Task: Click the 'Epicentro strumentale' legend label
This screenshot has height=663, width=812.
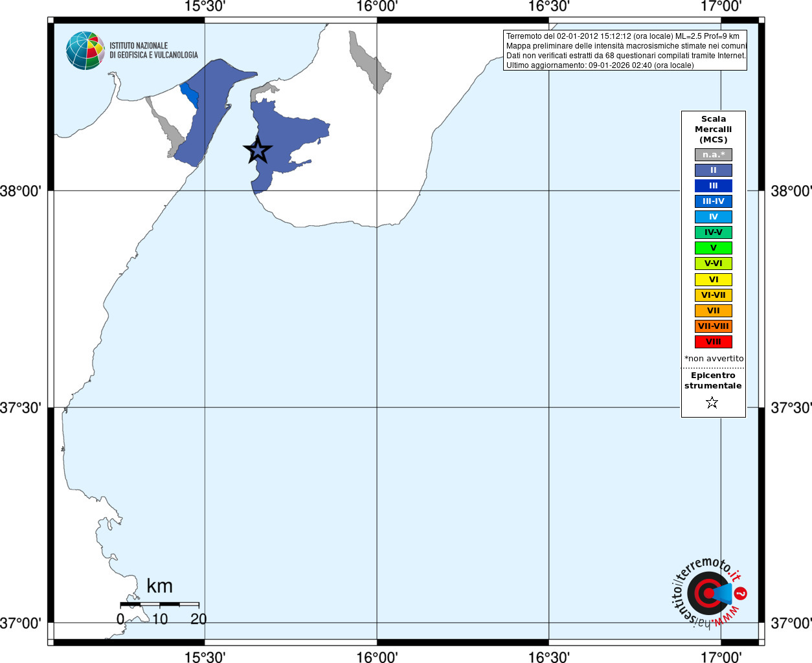Action: click(x=713, y=381)
